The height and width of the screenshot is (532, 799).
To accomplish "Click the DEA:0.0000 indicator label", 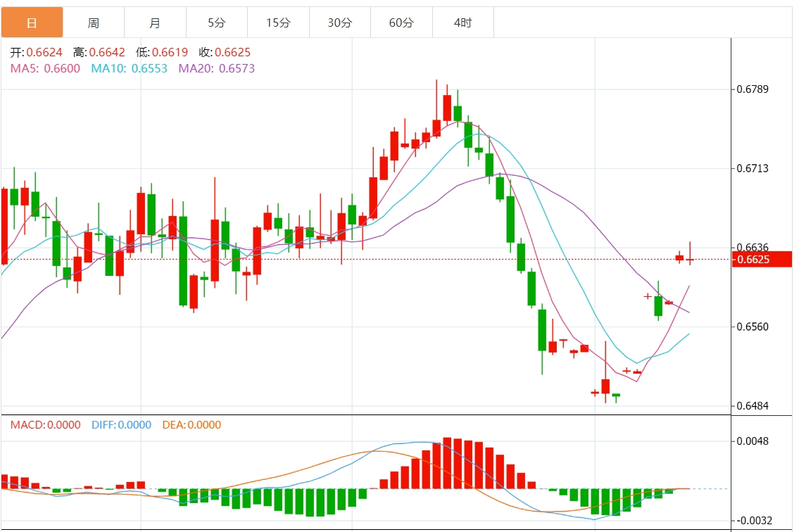I will tap(191, 425).
